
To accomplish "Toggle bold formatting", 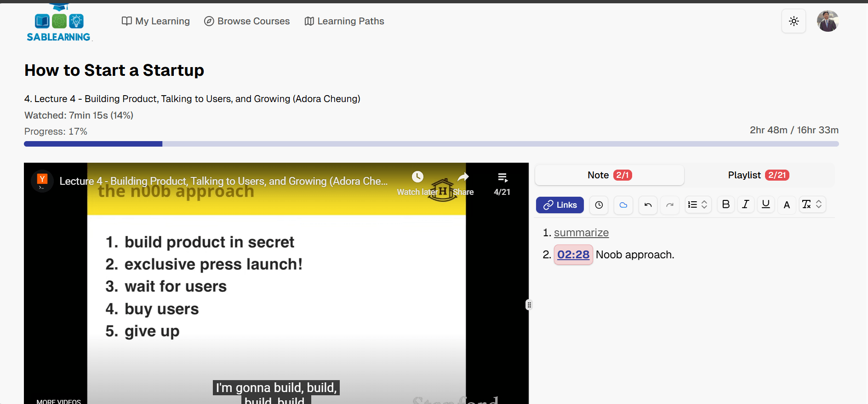I will [725, 205].
